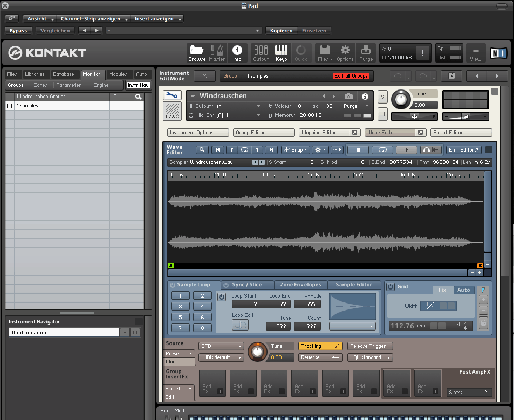The height and width of the screenshot is (420, 514).
Task: Click the wrench instrument edit icon
Action: (x=172, y=95)
